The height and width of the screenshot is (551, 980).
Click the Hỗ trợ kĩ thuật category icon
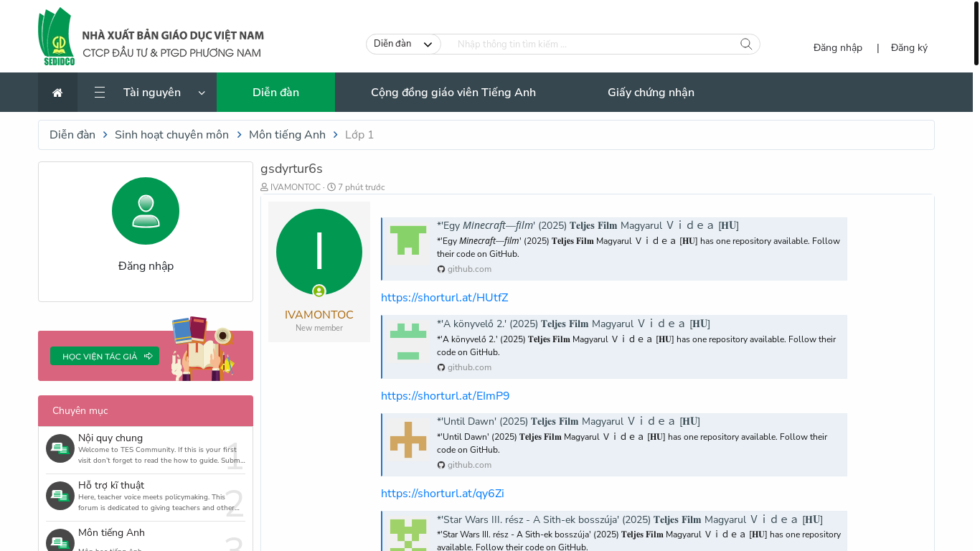(60, 496)
